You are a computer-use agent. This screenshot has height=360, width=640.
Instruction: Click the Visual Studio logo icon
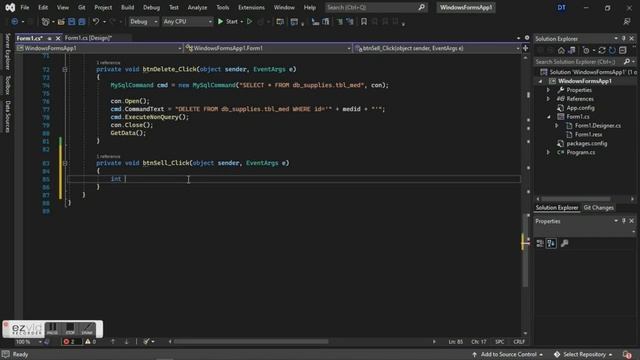(x=10, y=7)
